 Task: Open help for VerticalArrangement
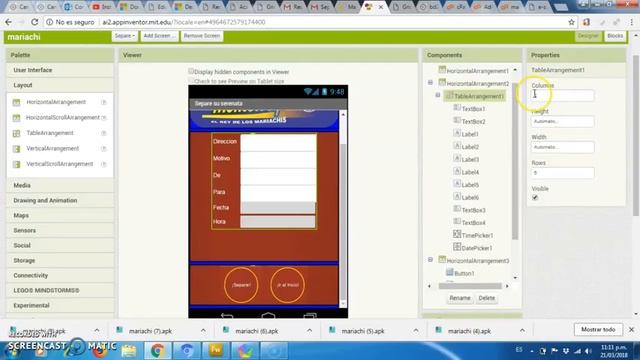coord(104,149)
